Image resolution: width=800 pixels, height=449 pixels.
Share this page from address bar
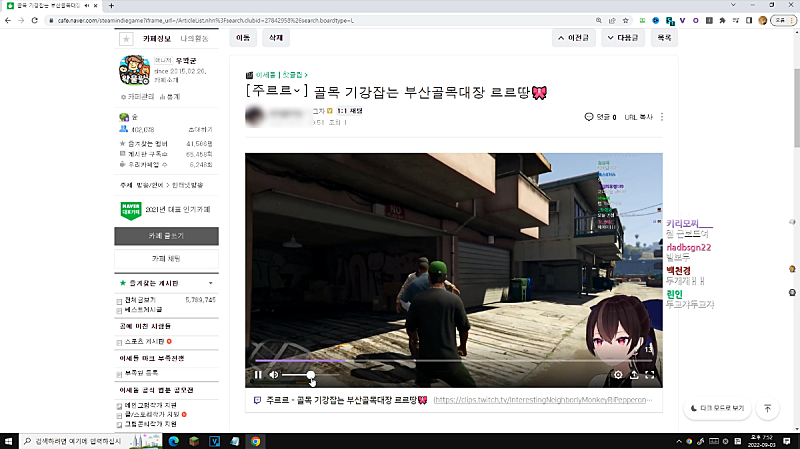612,20
